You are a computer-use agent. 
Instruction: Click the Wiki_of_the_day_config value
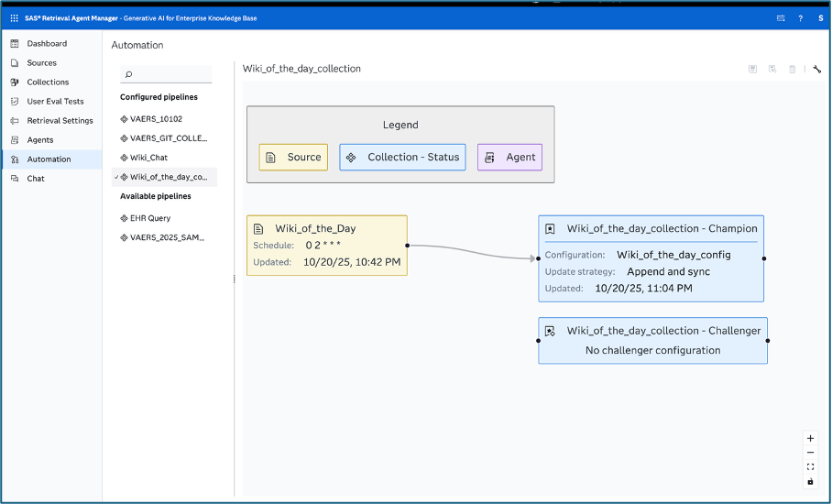[x=673, y=255]
